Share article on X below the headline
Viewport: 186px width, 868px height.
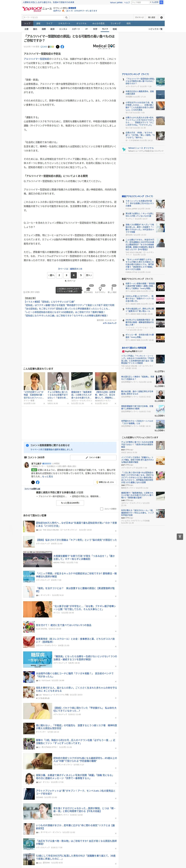(57, 47)
